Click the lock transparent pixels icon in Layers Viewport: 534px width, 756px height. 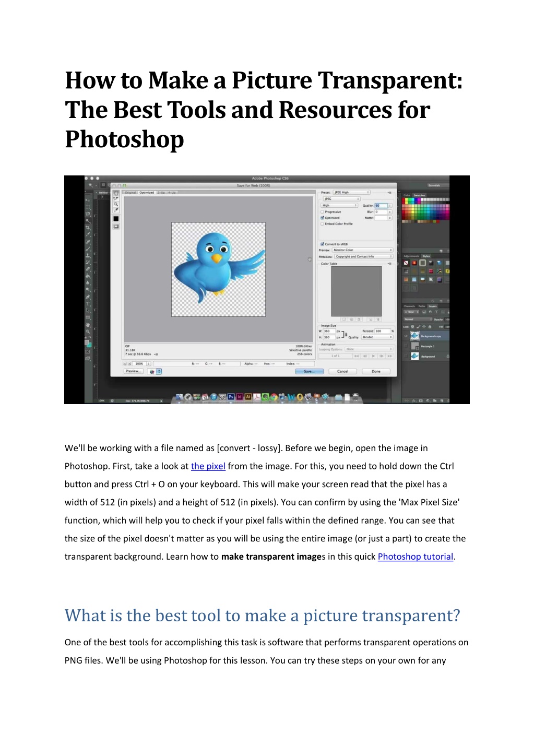tap(412, 327)
